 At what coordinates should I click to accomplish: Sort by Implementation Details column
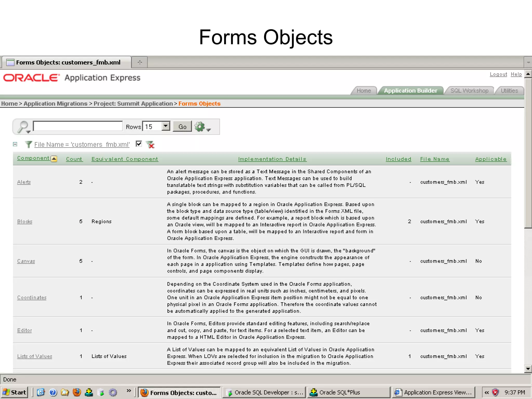(272, 159)
